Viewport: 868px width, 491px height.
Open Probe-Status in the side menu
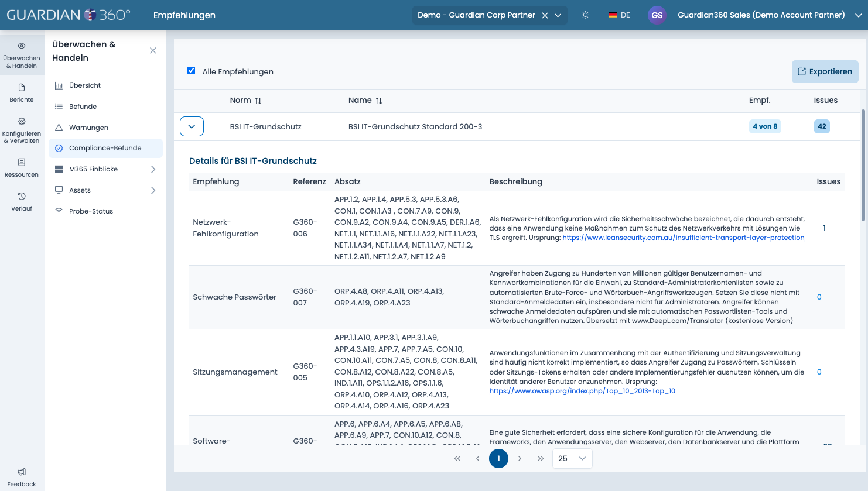[105, 211]
